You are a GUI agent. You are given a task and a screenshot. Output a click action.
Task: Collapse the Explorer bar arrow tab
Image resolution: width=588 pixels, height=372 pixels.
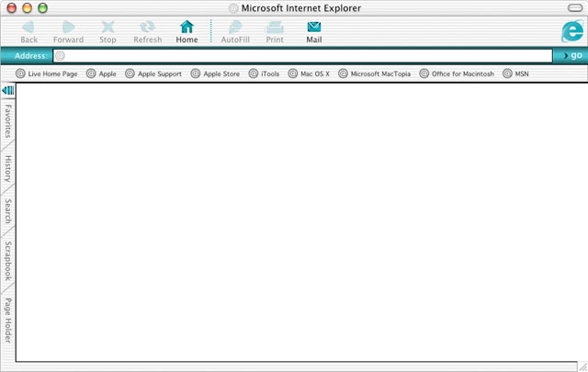pyautogui.click(x=8, y=90)
